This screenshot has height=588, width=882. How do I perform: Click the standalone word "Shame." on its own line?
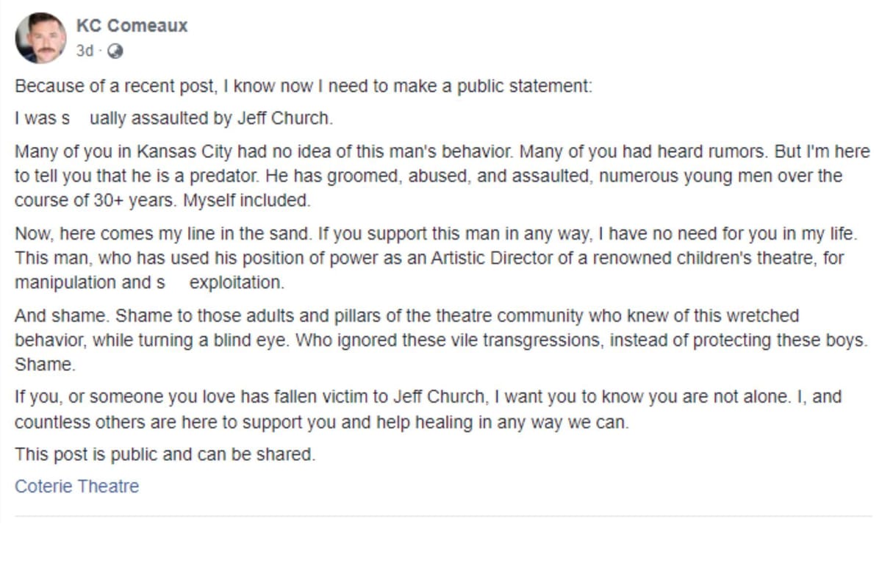click(45, 365)
